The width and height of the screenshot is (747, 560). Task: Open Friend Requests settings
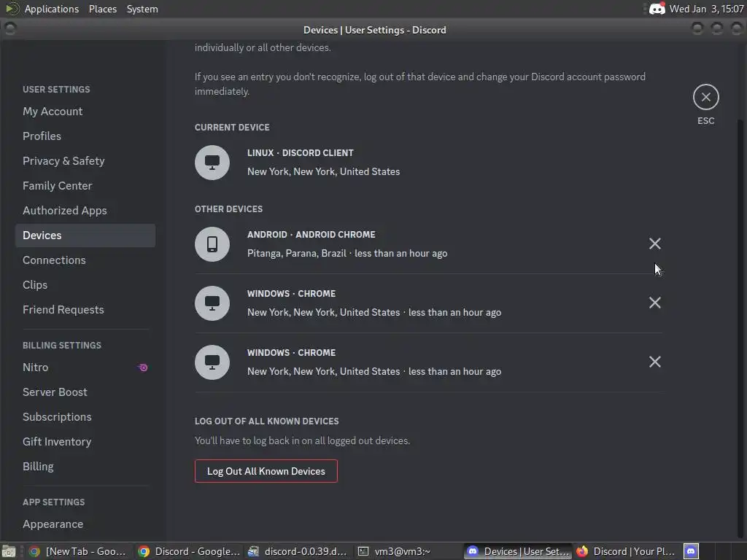[85, 309]
